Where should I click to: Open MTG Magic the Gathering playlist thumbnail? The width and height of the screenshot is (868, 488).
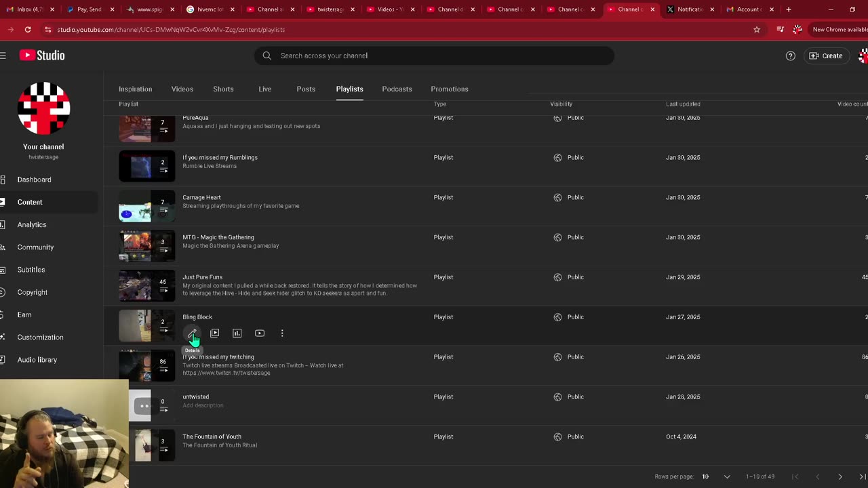[147, 246]
